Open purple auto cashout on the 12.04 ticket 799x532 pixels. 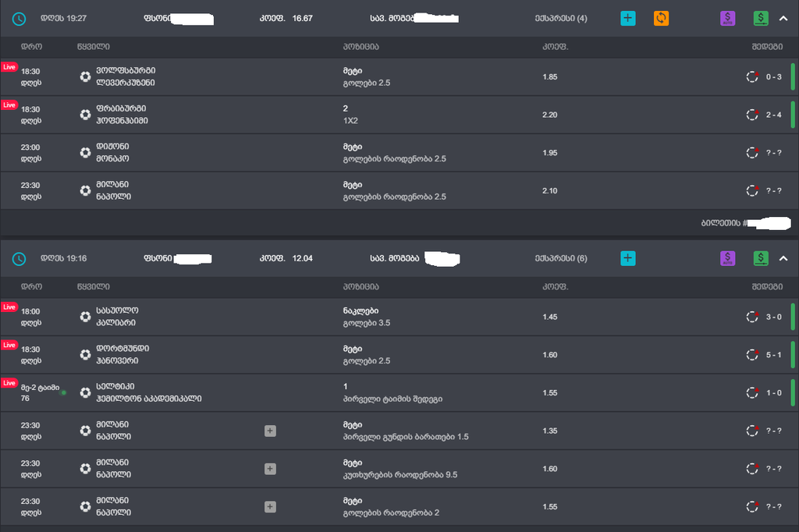pos(727,258)
